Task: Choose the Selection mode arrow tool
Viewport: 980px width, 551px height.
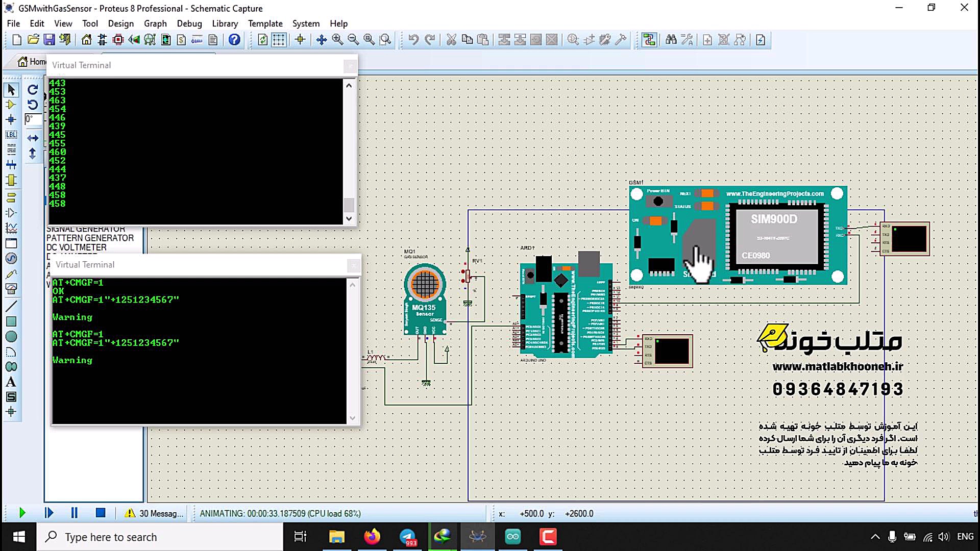Action: point(11,90)
